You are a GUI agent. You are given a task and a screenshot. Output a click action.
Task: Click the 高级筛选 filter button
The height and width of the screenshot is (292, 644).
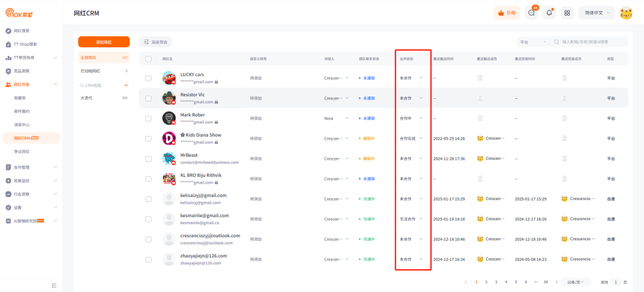155,42
